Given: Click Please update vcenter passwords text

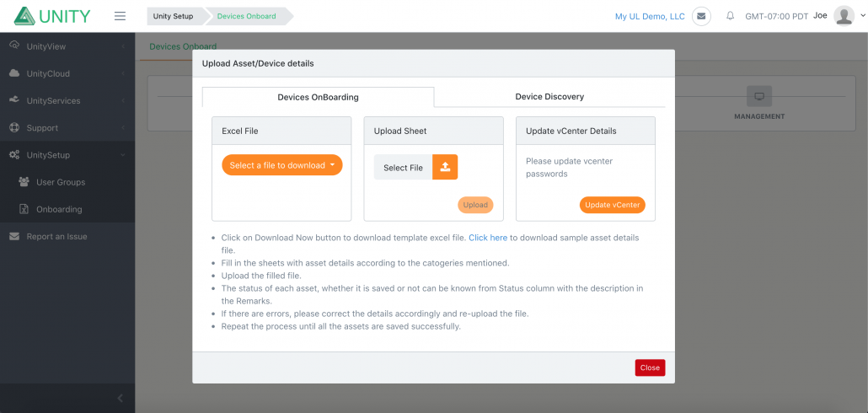Looking at the screenshot, I should click(x=569, y=167).
